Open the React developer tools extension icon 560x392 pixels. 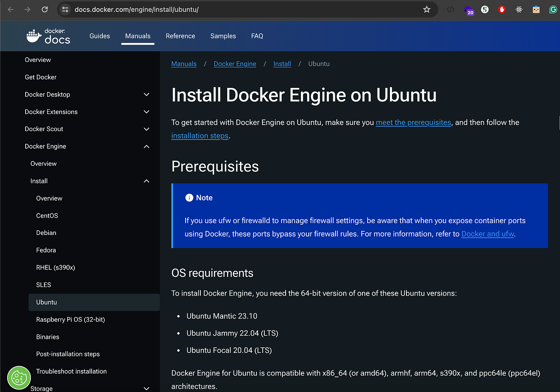click(x=519, y=9)
